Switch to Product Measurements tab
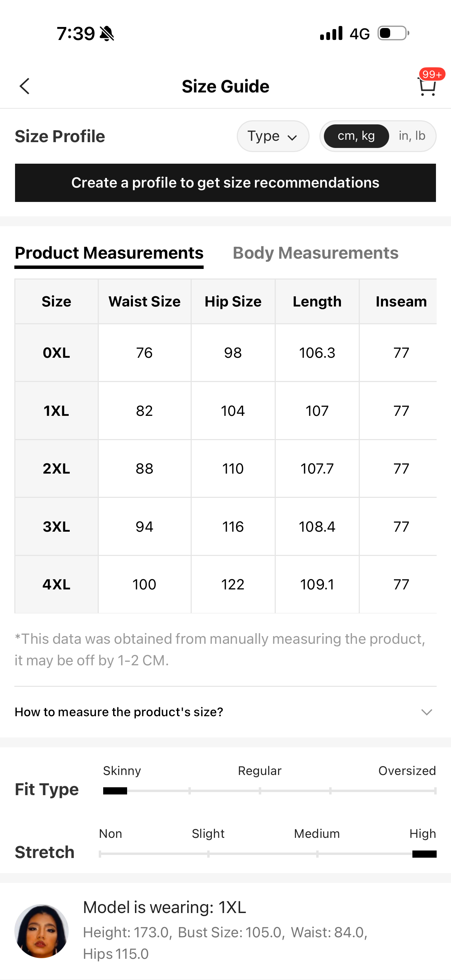This screenshot has height=980, width=451. click(109, 253)
